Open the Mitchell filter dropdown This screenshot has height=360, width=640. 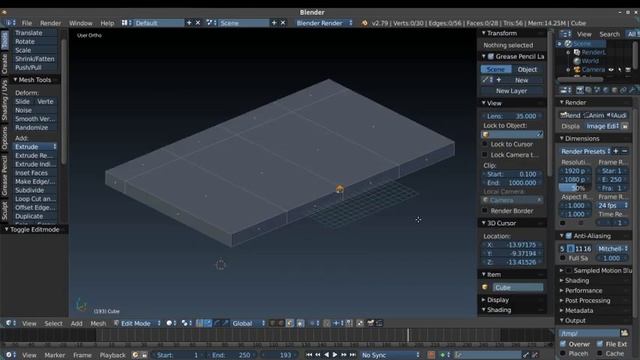click(612, 249)
